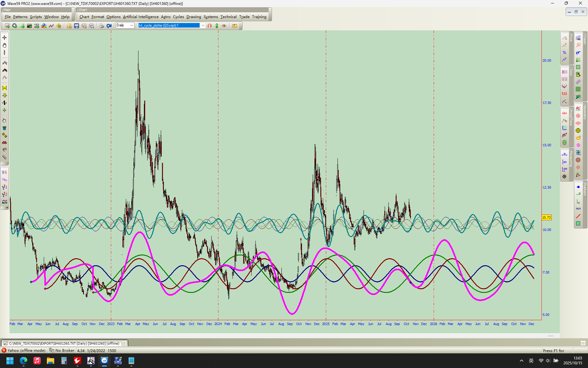
Task: Select the blue up-arrow marker tool
Action: pyautogui.click(x=578, y=187)
